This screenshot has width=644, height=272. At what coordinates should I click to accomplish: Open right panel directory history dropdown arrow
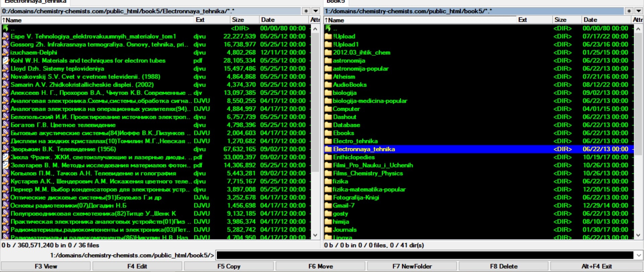(639, 11)
